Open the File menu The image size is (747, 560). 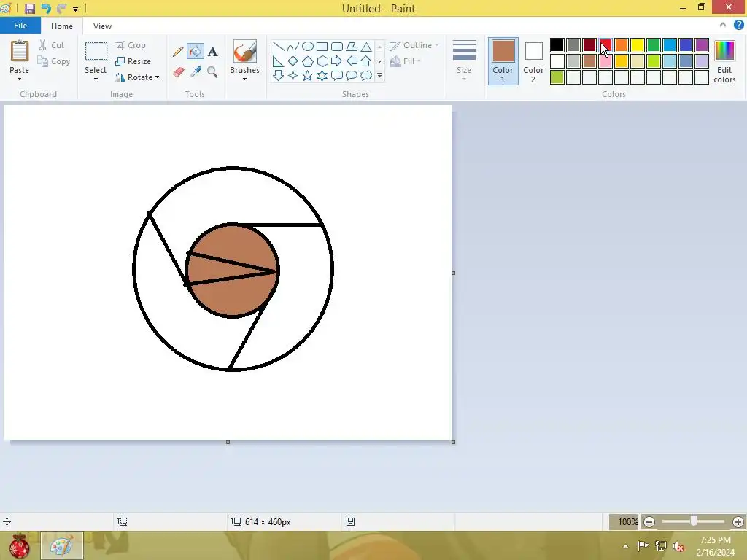[20, 26]
